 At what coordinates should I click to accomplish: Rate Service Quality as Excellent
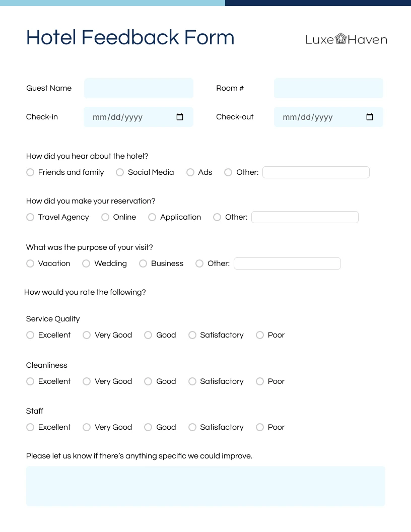coord(30,335)
